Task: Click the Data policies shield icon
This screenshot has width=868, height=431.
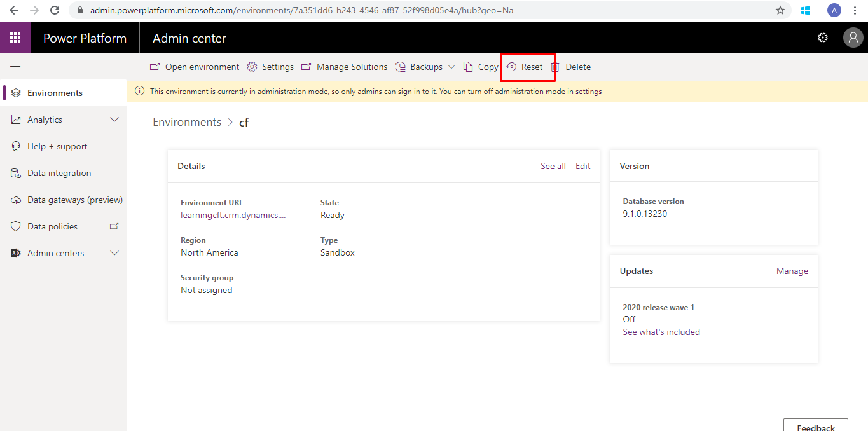Action: [x=16, y=226]
